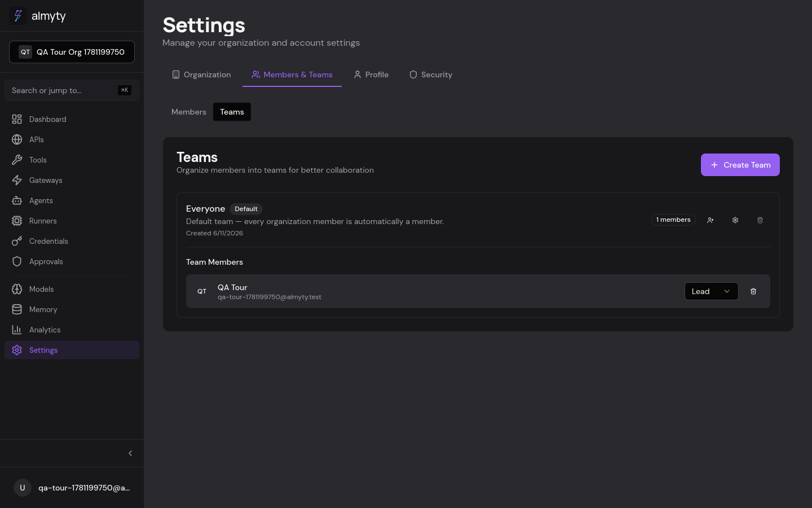812x508 pixels.
Task: Open Everyone team settings gear icon
Action: [735, 220]
